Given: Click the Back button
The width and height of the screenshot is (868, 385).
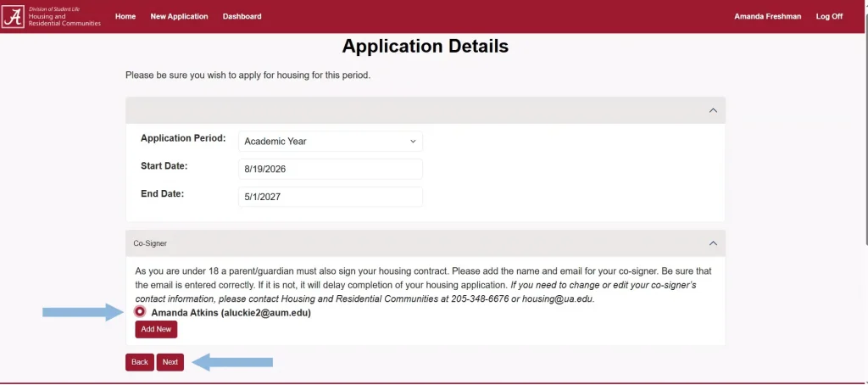Looking at the screenshot, I should coord(140,362).
